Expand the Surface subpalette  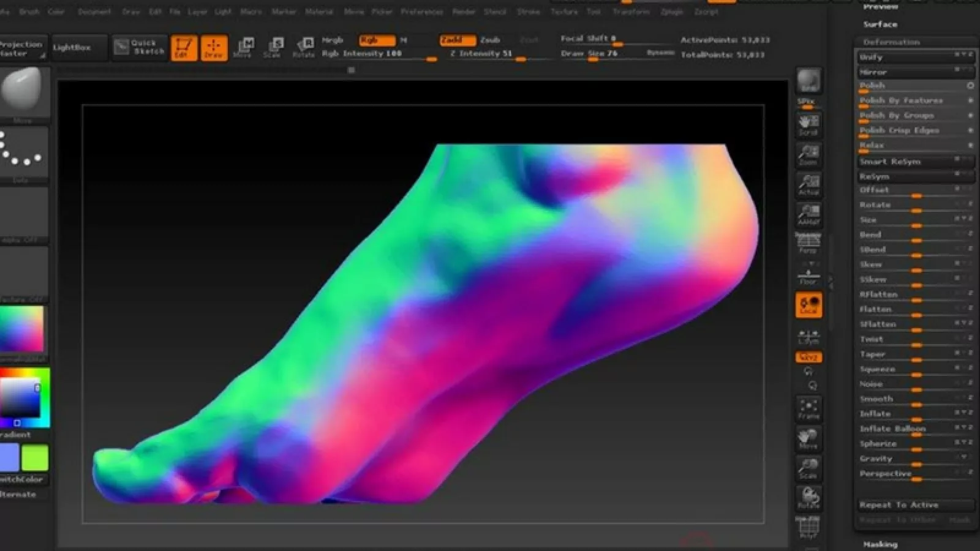tap(880, 24)
